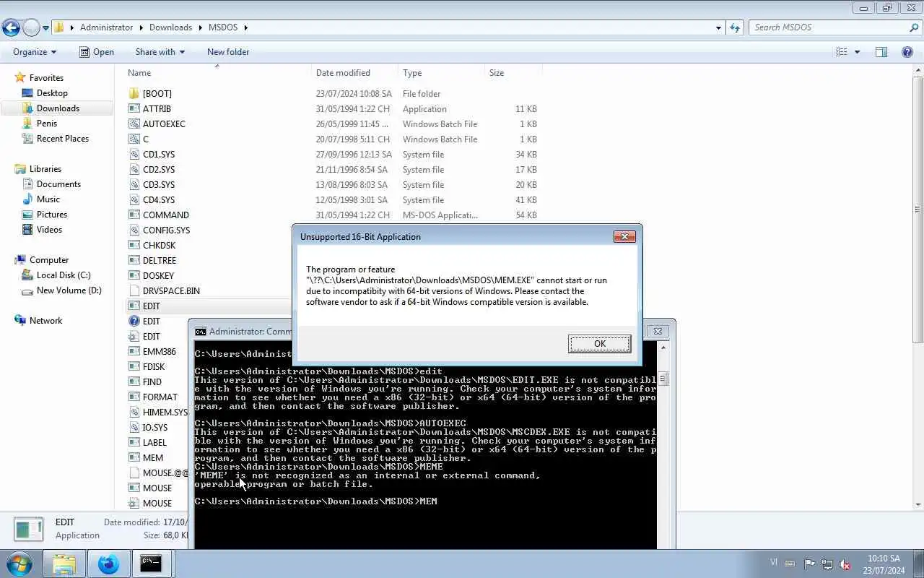The image size is (924, 578).
Task: Close the Unsupported 16-Bit Application dialog
Action: tap(624, 236)
